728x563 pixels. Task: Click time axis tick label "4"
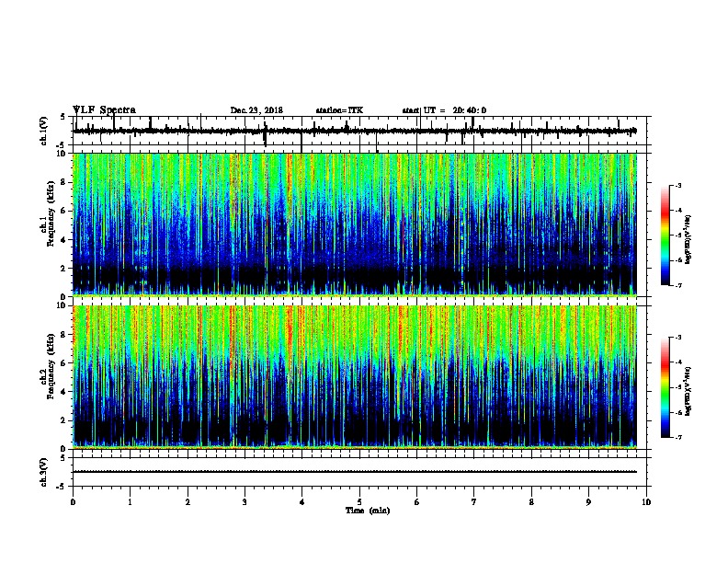click(302, 502)
